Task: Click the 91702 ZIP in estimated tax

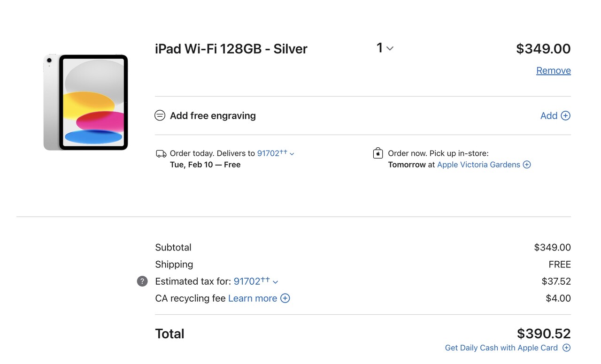Action: (x=248, y=281)
